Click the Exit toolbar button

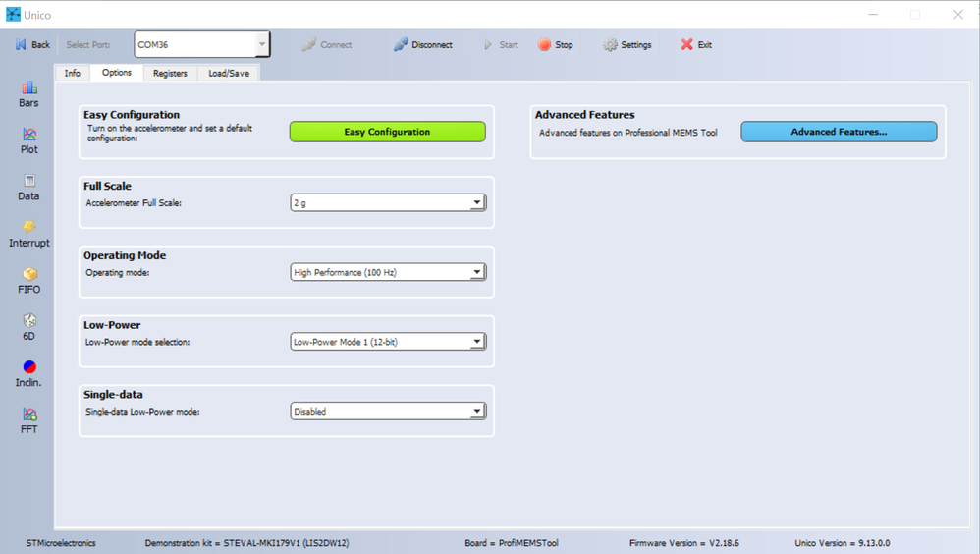(x=696, y=44)
